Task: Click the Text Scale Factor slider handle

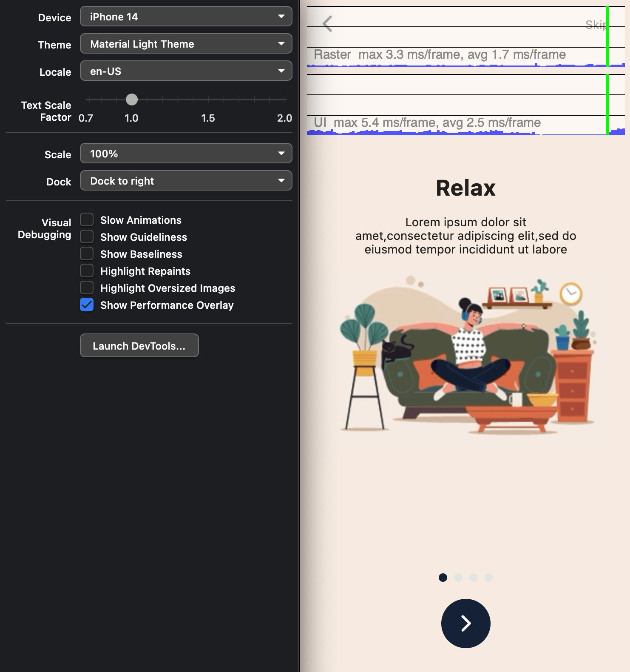Action: [132, 100]
